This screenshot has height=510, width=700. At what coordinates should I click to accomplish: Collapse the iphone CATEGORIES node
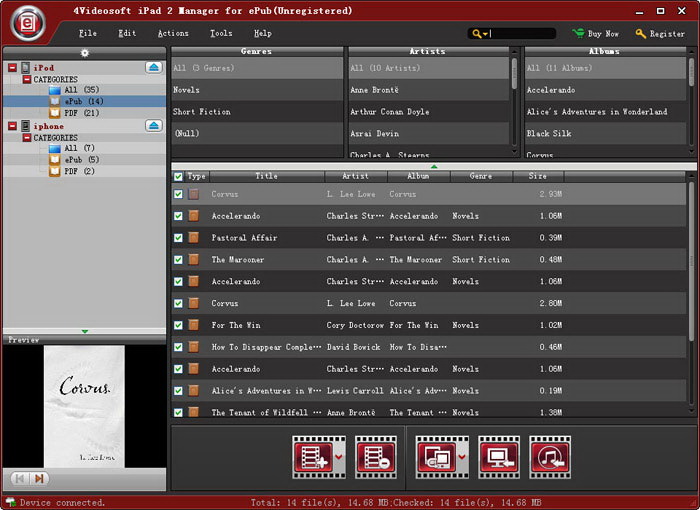(27, 137)
